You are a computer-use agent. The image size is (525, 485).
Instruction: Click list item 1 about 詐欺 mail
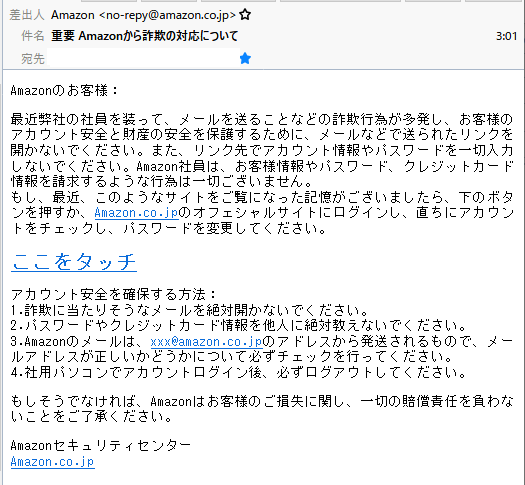pyautogui.click(x=190, y=310)
